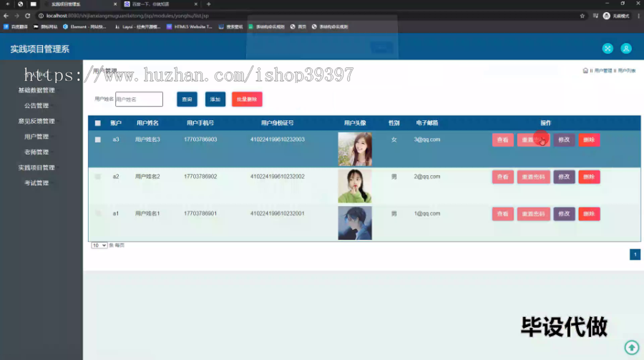Reload the page with refresh icon
This screenshot has width=644, height=360.
click(x=27, y=16)
